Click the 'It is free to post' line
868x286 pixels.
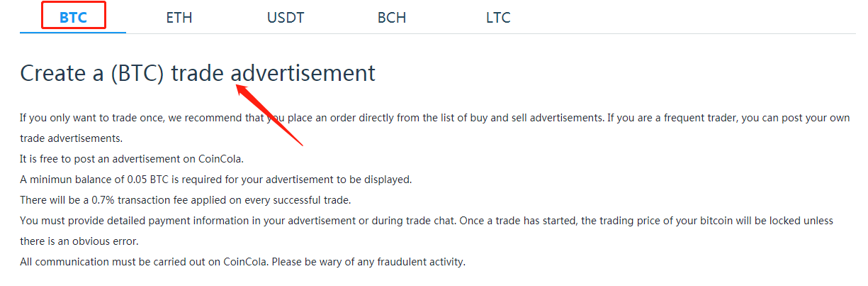132,159
